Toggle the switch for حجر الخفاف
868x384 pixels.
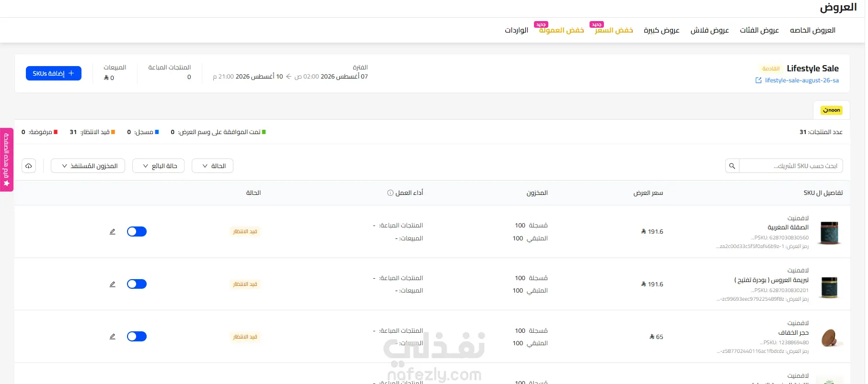pyautogui.click(x=137, y=337)
